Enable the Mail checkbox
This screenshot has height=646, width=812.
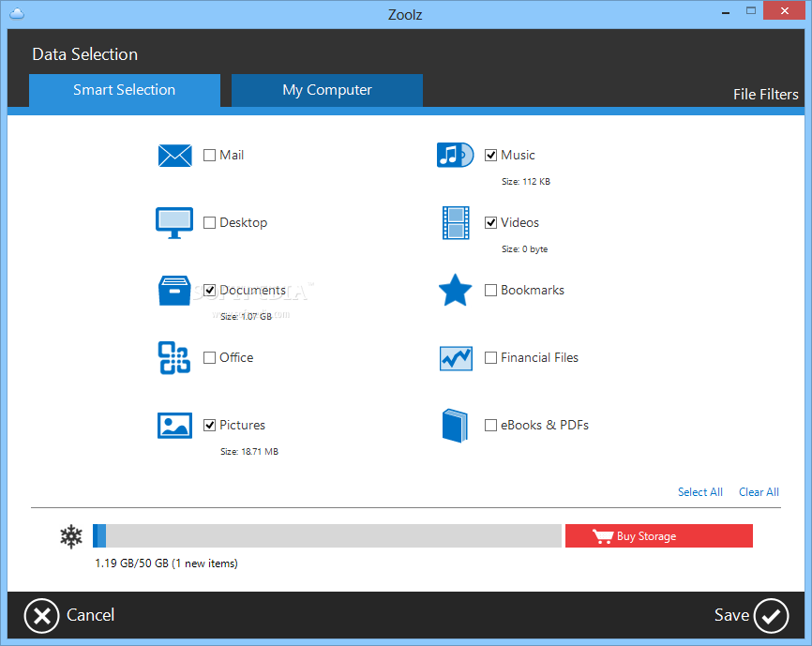pyautogui.click(x=209, y=156)
